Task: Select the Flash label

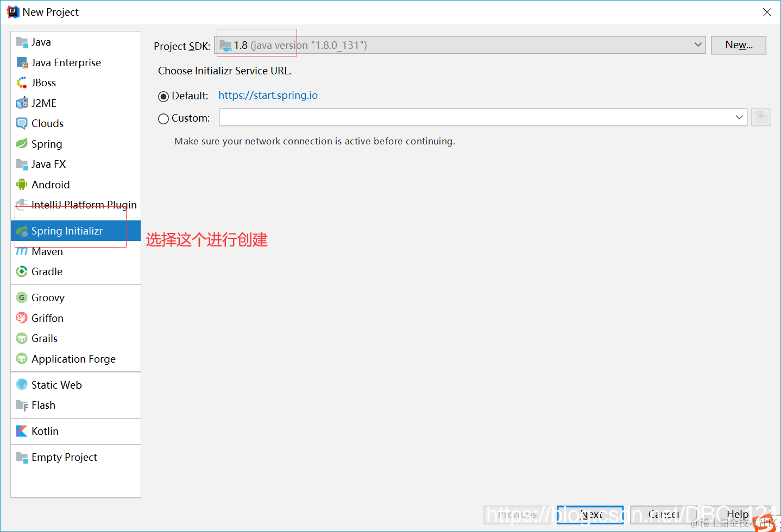Action: [43, 405]
